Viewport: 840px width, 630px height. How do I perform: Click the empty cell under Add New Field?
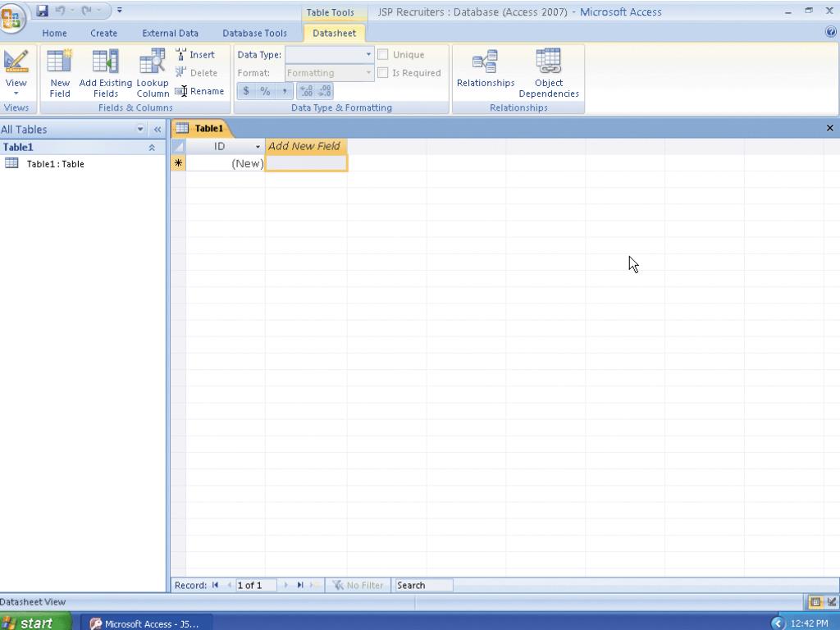pos(306,163)
